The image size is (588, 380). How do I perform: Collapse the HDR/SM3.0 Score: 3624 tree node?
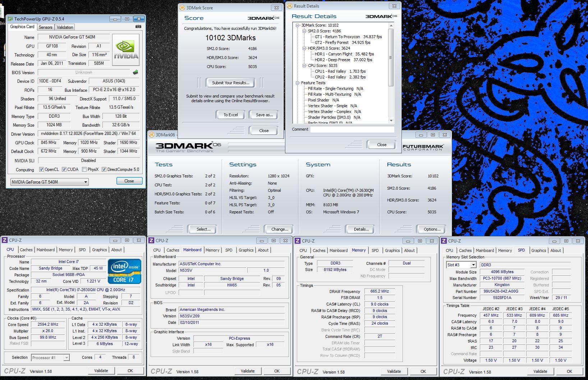[304, 48]
